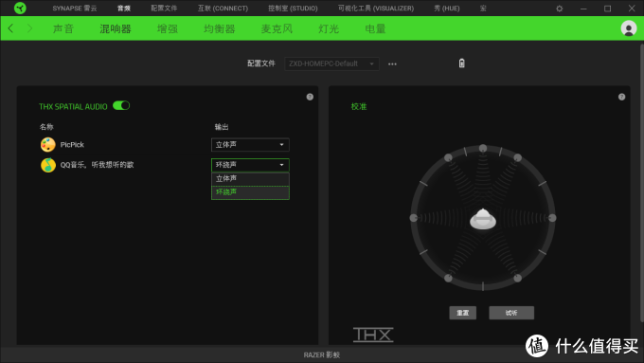The image size is (644, 363).
Task: Open the 可视化工具 (VISUALIZER) module
Action: 376,9
